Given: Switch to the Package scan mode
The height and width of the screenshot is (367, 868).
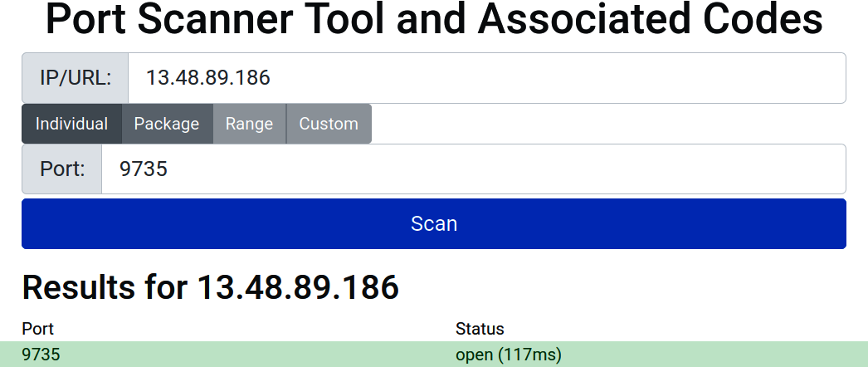Looking at the screenshot, I should (x=167, y=124).
